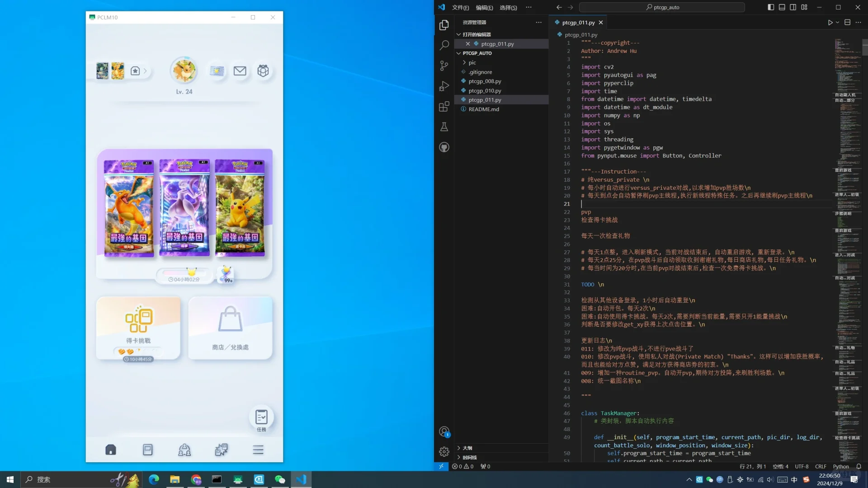Open Run and Debug view

pos(444,86)
